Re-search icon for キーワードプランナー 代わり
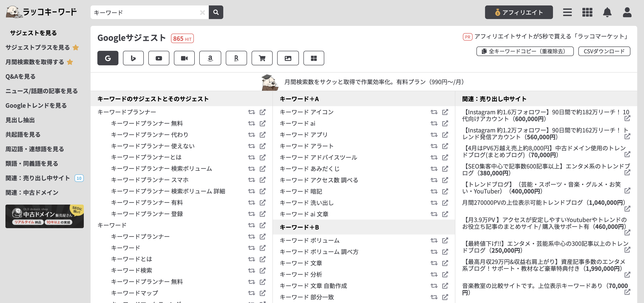The width and height of the screenshot is (644, 303). coord(252,135)
